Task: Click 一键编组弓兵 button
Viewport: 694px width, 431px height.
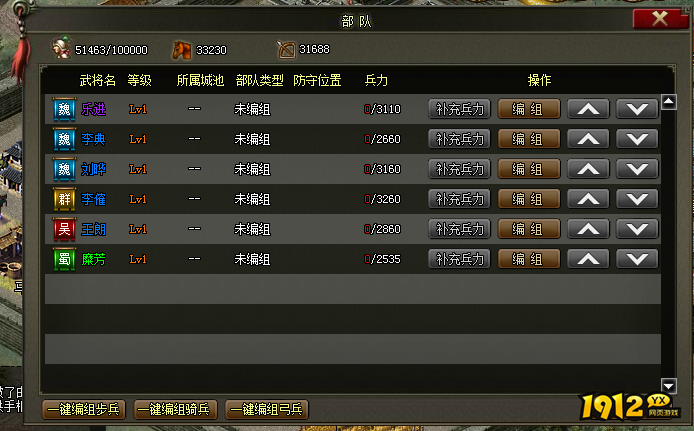Action: (266, 409)
